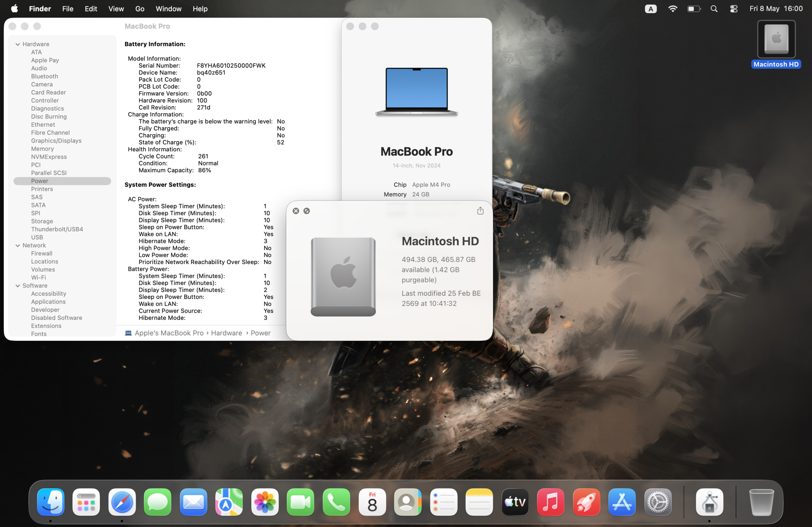Select Wi-Fi under Network

[38, 278]
